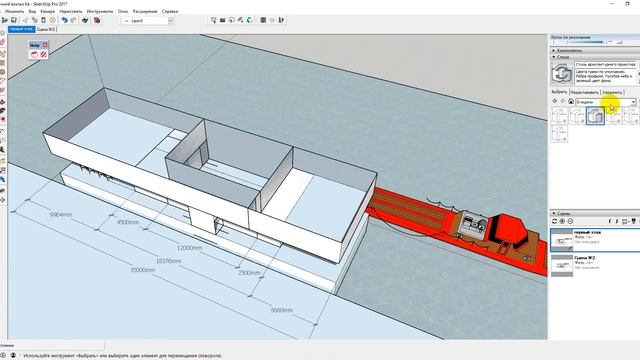Click fourth icon in warehouse toolbar group
640x360 pixels.
click(240, 20)
